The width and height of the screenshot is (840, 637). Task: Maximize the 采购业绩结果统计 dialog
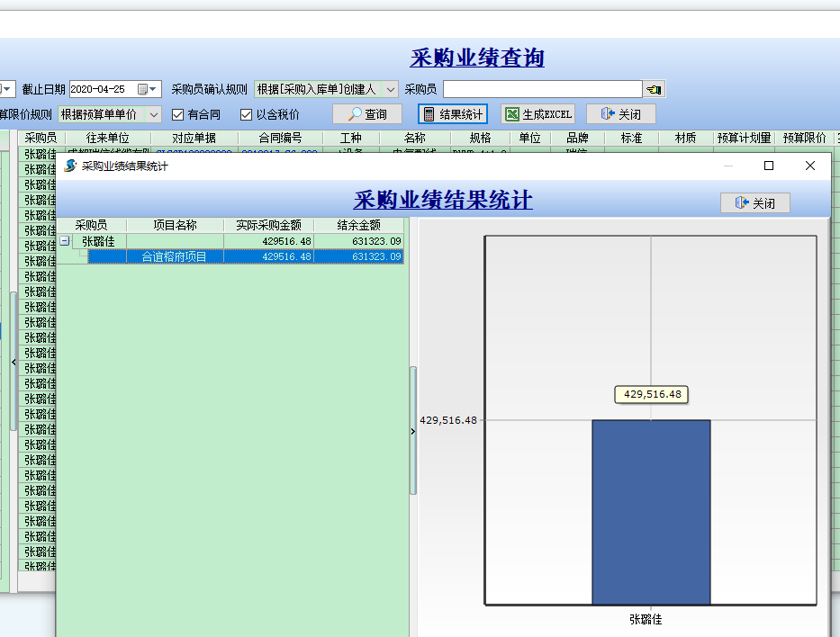point(769,166)
